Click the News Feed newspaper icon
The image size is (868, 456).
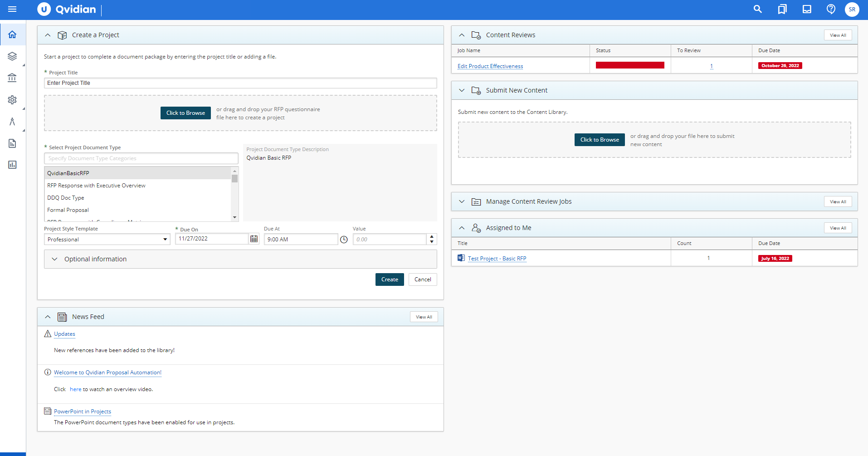click(x=62, y=317)
